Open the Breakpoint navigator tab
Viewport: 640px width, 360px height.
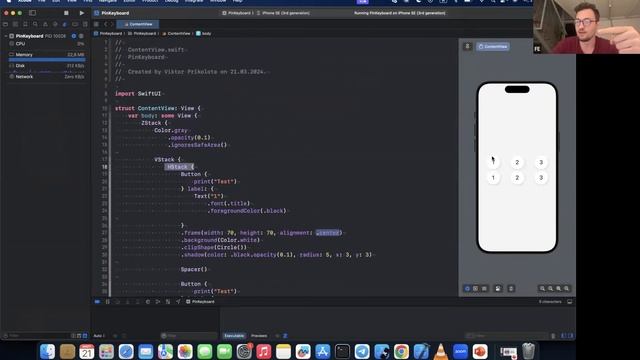point(75,24)
